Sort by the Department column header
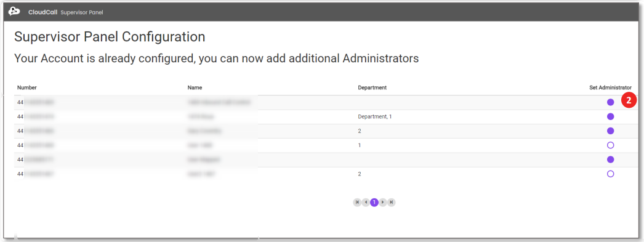Image resolution: width=644 pixels, height=242 pixels. click(x=372, y=87)
